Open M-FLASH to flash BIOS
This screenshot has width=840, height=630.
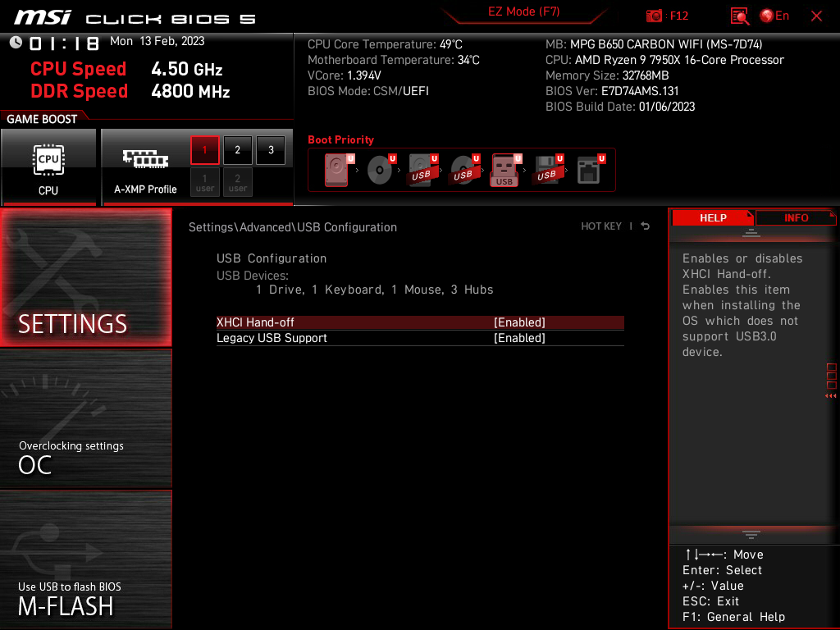85,559
